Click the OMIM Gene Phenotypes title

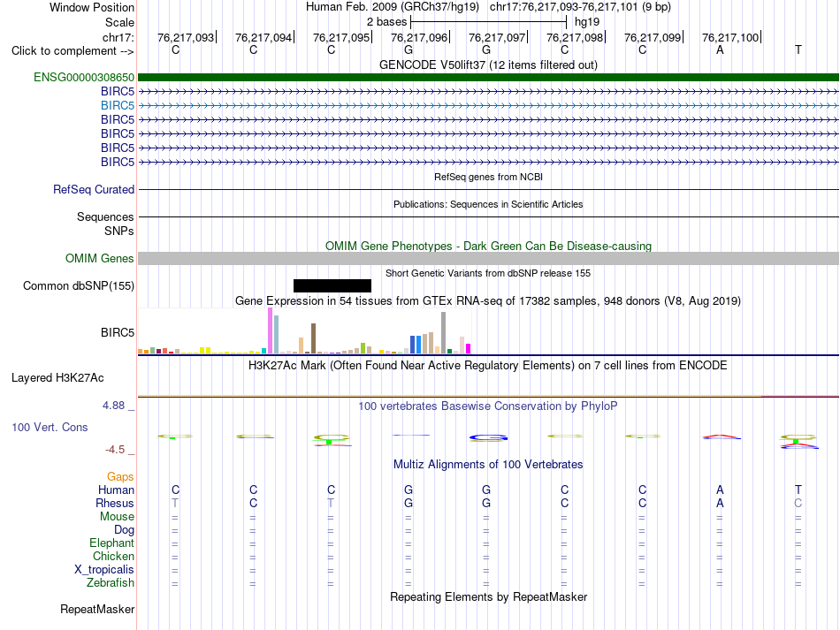pyautogui.click(x=488, y=247)
